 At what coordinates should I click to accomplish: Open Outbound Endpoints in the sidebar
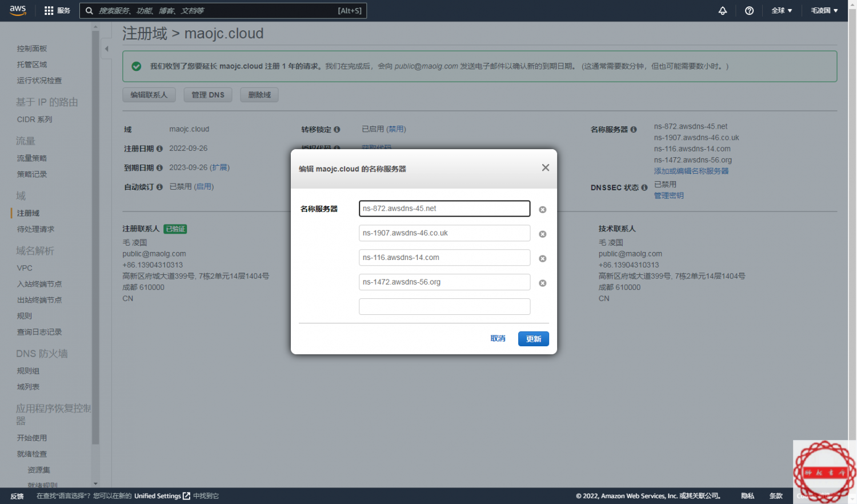point(39,300)
